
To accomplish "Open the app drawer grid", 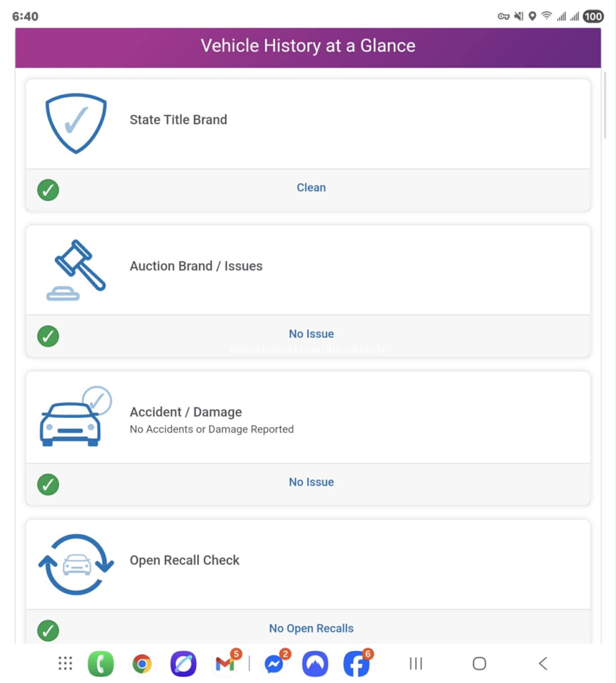I will pyautogui.click(x=65, y=664).
